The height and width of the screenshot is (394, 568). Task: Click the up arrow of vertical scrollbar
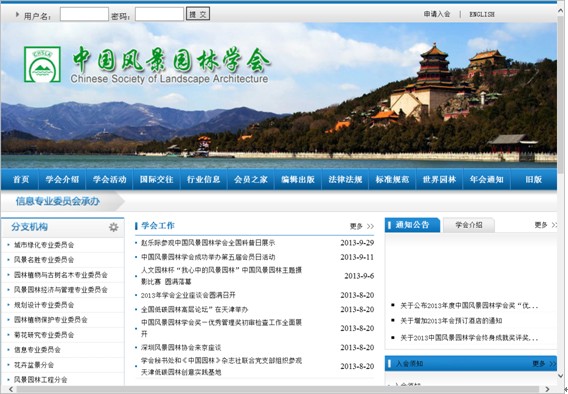[561, 11]
